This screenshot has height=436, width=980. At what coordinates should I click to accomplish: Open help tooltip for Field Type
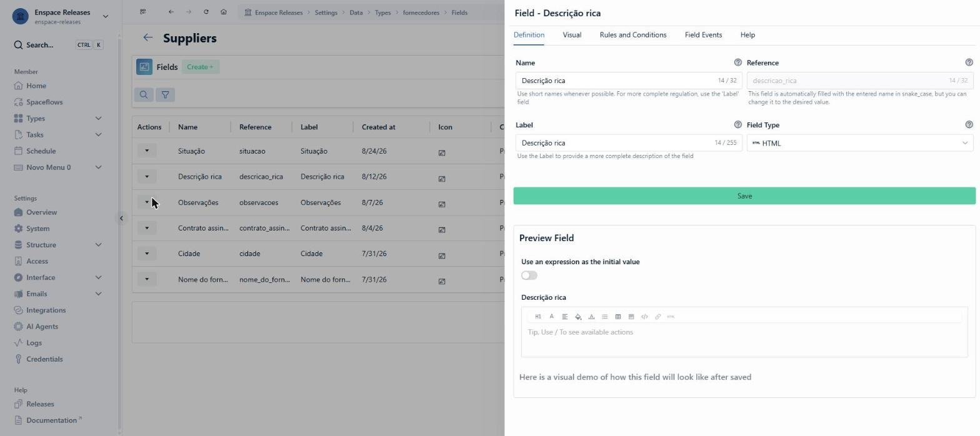[x=969, y=125]
